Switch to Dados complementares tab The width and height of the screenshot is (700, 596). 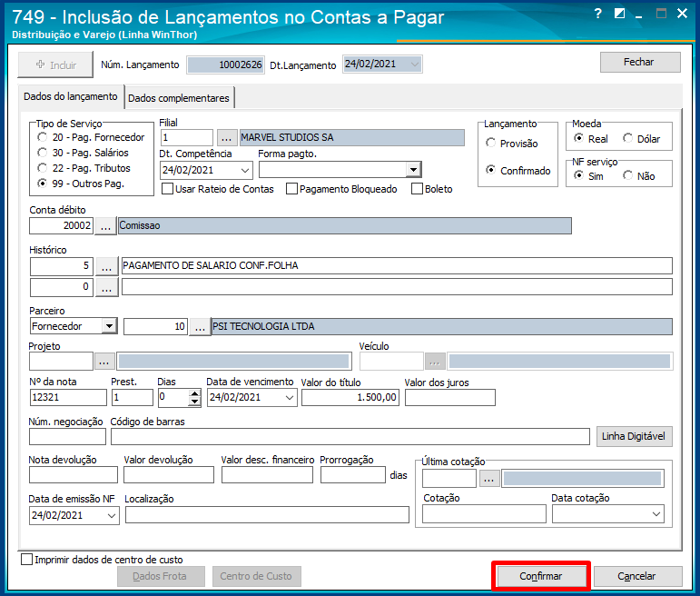(x=179, y=98)
